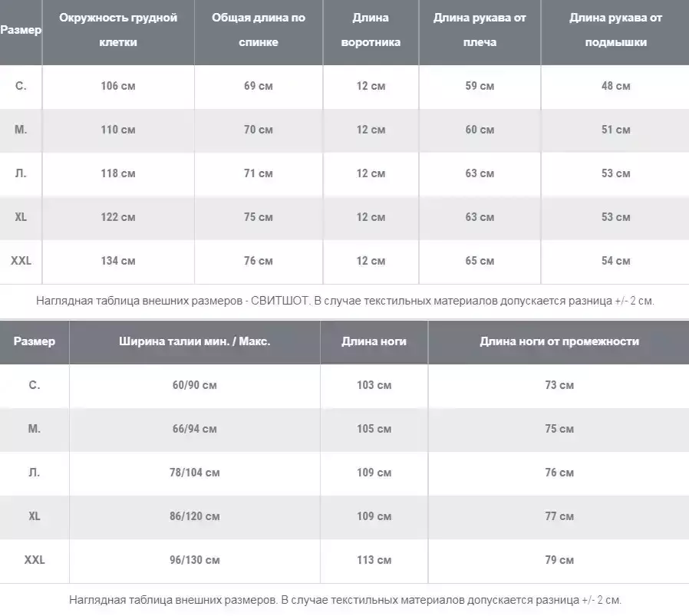Select the 60/90 см waist cell
The image size is (689, 616).
coord(195,385)
